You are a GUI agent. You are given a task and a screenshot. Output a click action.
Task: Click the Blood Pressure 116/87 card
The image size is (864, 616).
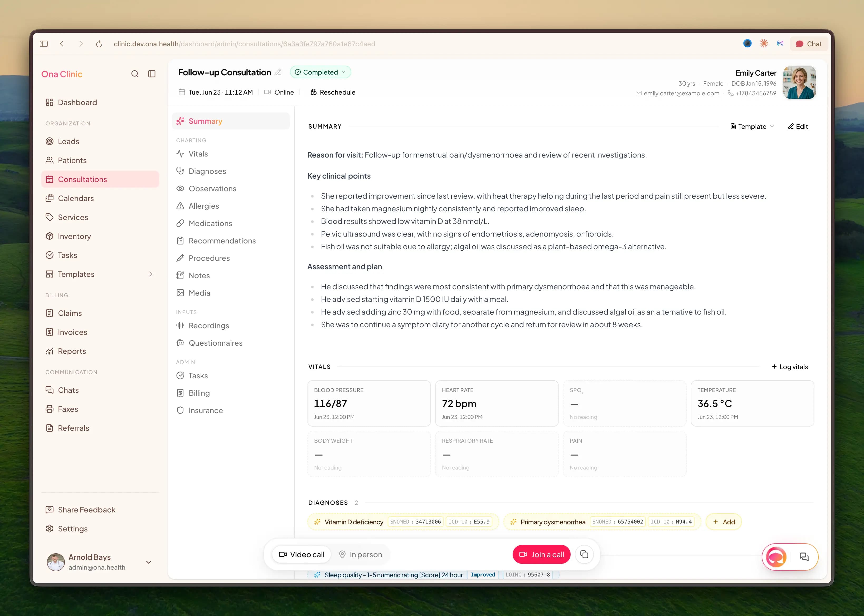(x=369, y=404)
